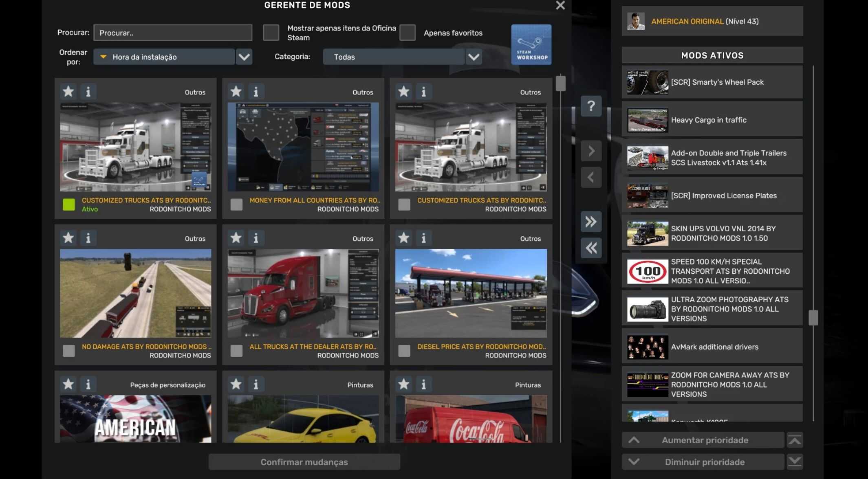This screenshot has width=868, height=479.
Task: Enable showing only Steam Workshop items
Action: click(x=271, y=33)
